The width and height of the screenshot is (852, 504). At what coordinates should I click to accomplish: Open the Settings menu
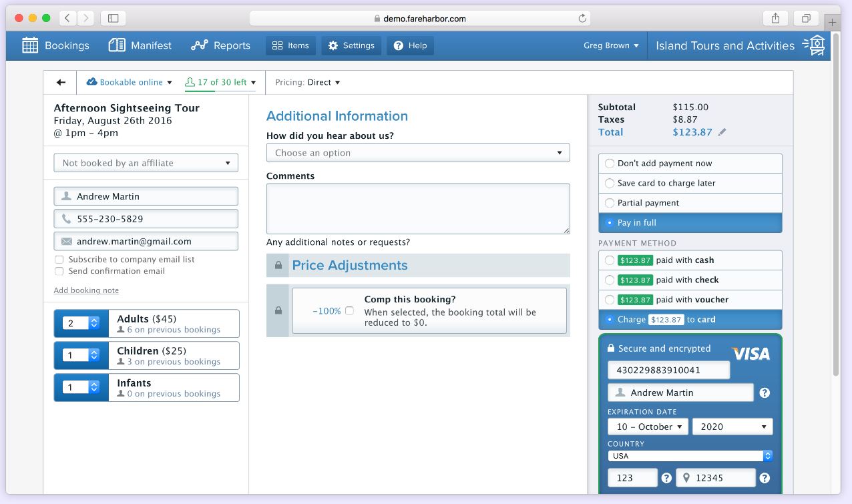(x=351, y=45)
